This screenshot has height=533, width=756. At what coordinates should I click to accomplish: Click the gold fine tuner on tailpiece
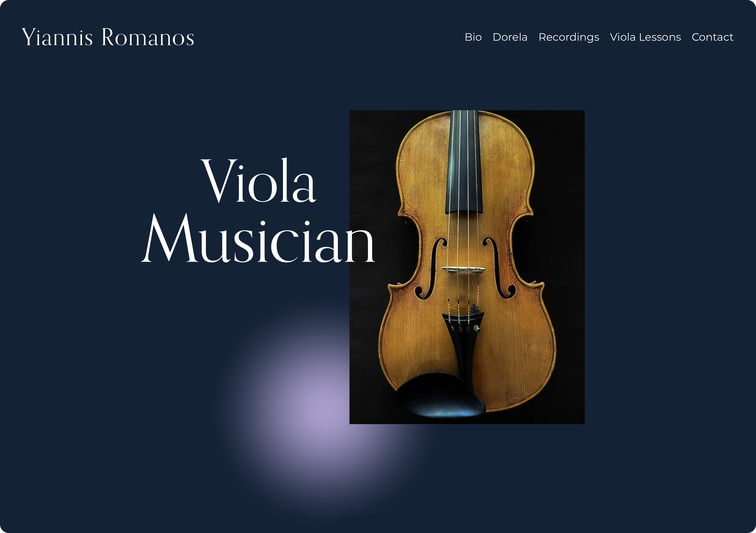(x=477, y=328)
